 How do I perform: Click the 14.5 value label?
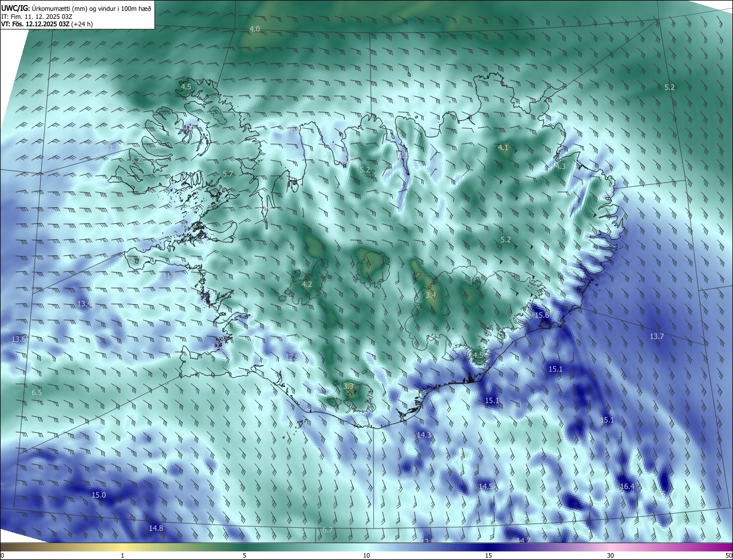tap(485, 486)
